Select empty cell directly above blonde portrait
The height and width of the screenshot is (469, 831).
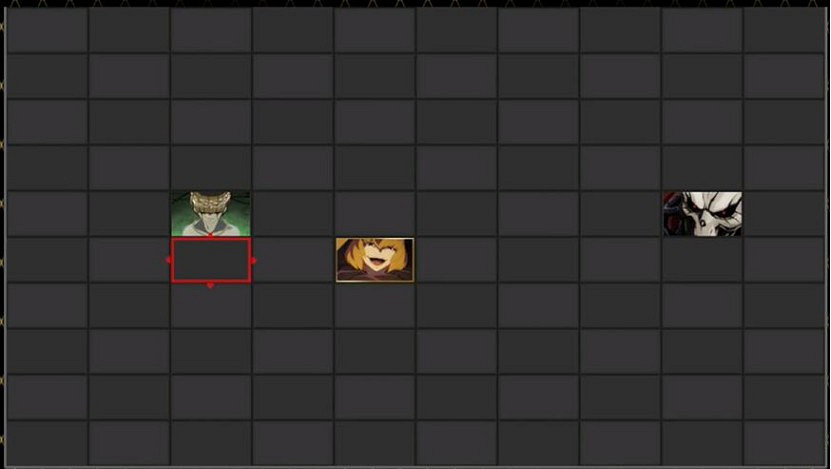click(375, 214)
